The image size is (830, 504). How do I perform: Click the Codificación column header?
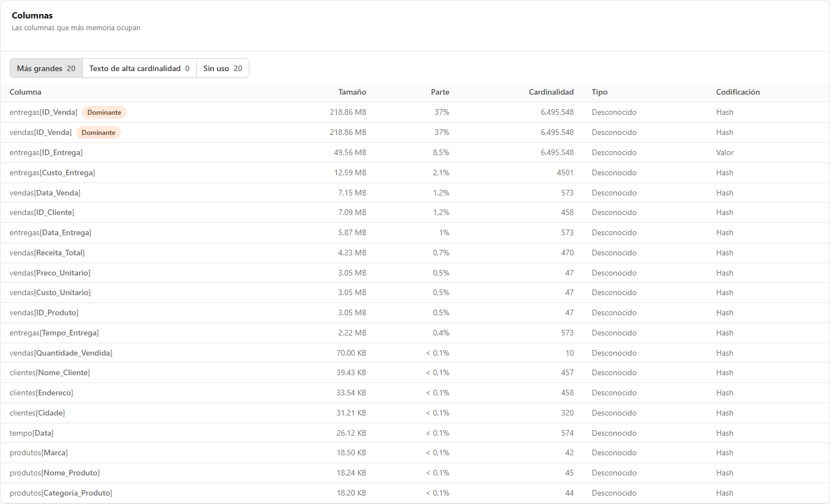click(738, 92)
